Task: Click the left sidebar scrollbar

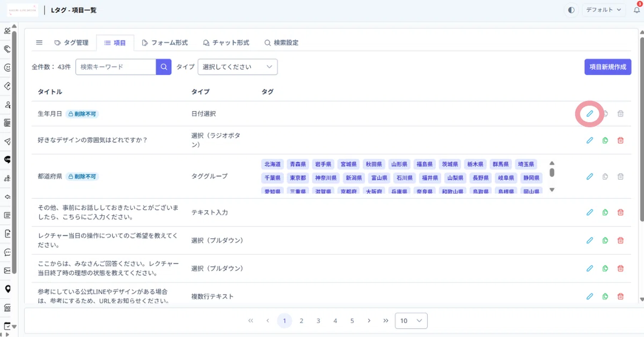Action: [x=15, y=153]
